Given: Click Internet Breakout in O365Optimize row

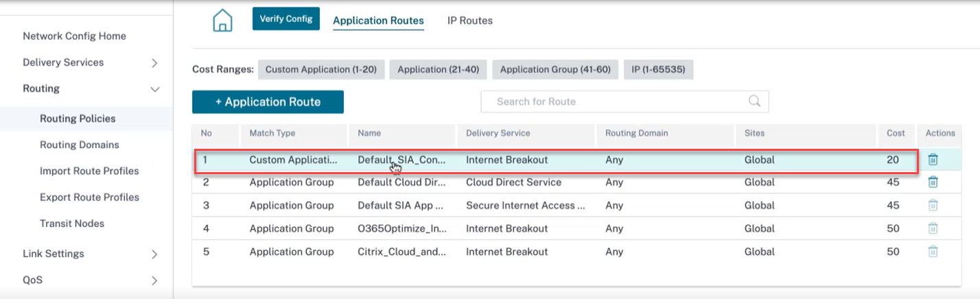Looking at the screenshot, I should click(506, 228).
